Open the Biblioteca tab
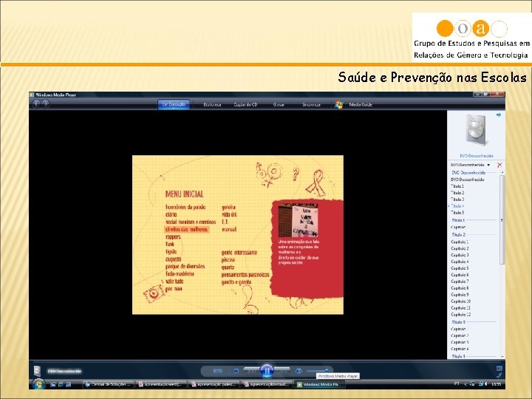The width and height of the screenshot is (532, 399). pyautogui.click(x=212, y=104)
